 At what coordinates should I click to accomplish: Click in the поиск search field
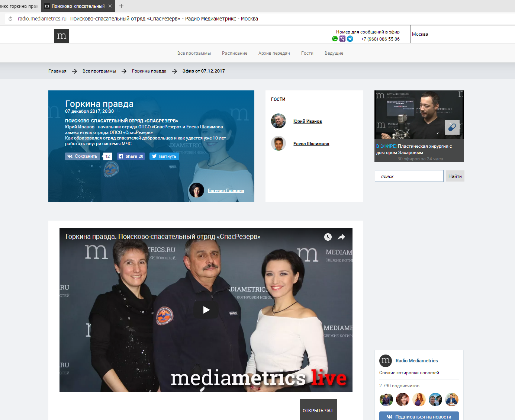pyautogui.click(x=409, y=176)
